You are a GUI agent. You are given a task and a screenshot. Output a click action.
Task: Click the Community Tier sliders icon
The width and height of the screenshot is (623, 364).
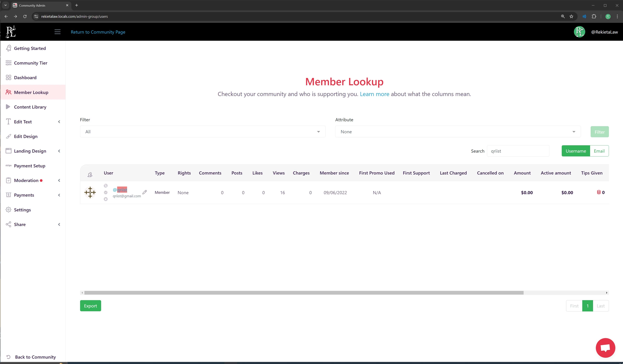[8, 63]
